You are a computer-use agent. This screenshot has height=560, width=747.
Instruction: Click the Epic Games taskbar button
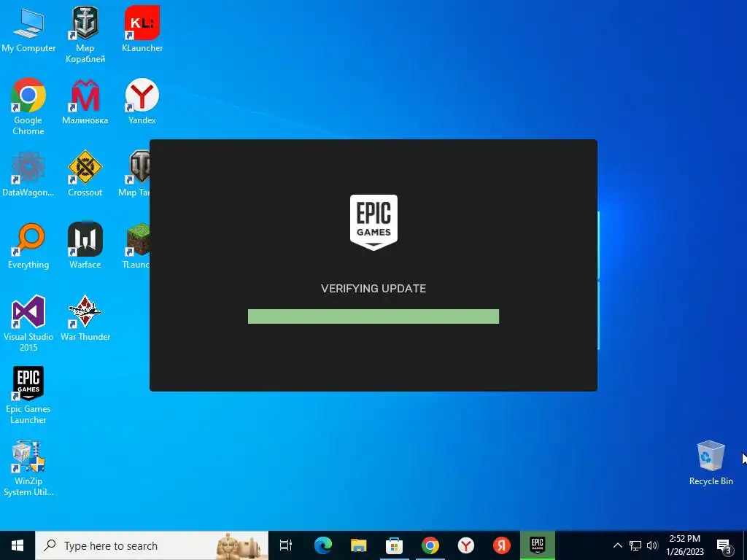(x=538, y=545)
